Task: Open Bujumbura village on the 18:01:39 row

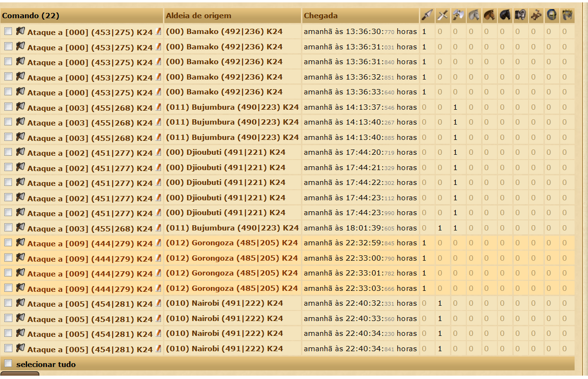Action: pyautogui.click(x=232, y=228)
